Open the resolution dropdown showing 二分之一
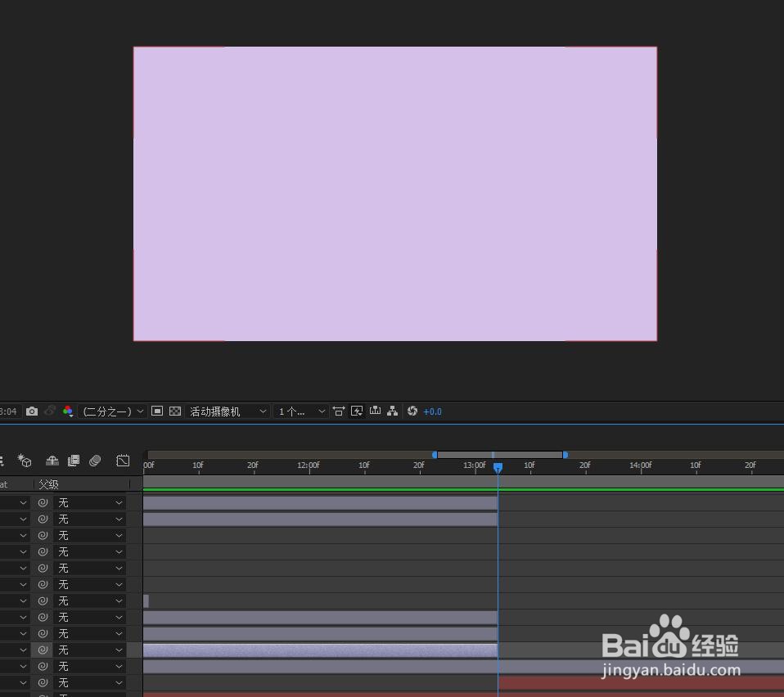The height and width of the screenshot is (697, 784). pyautogui.click(x=112, y=411)
